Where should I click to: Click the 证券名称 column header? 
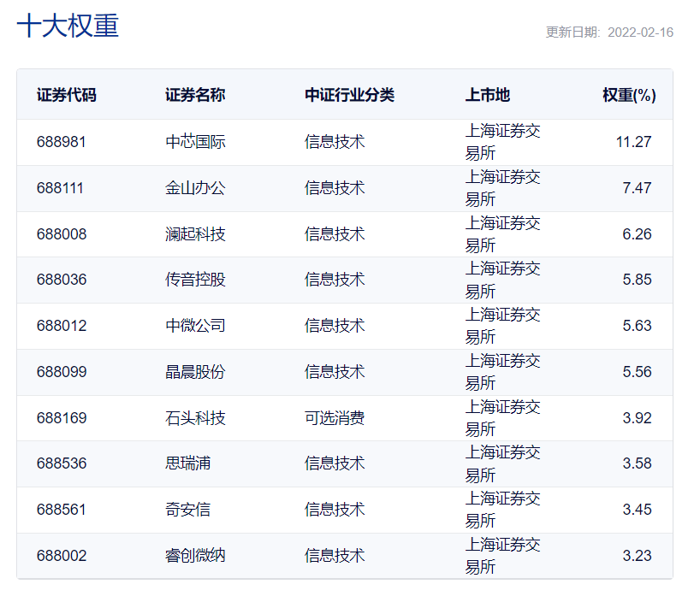click(195, 95)
